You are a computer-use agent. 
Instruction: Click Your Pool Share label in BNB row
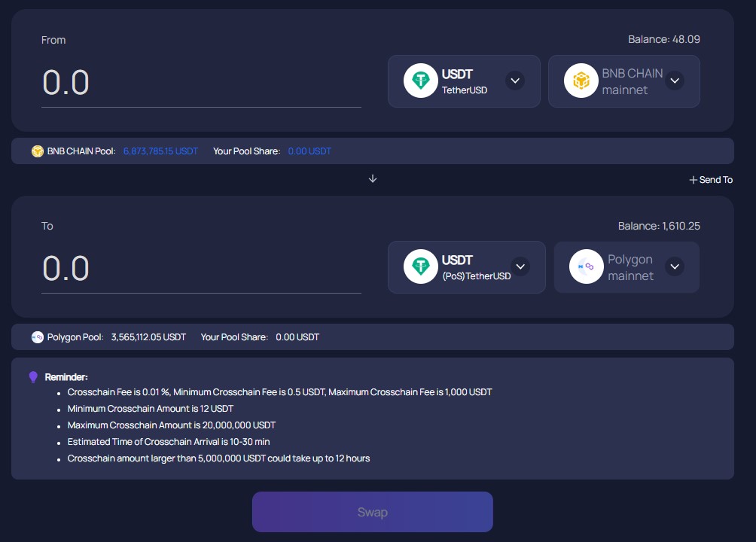tap(246, 151)
